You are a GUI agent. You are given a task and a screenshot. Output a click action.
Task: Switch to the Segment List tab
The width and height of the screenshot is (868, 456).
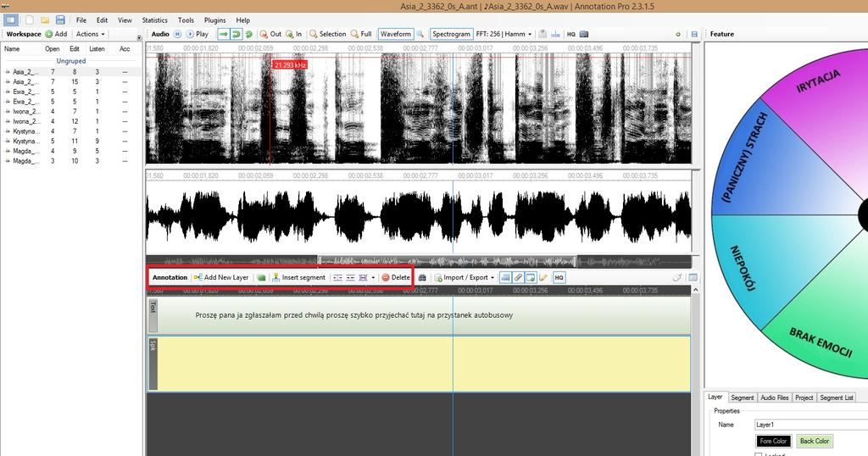tap(836, 398)
